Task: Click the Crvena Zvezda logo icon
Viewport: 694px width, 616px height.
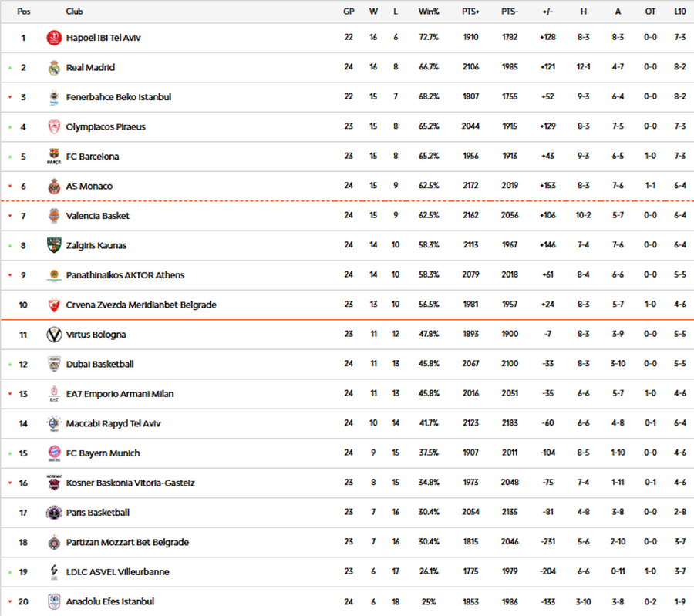Action: coord(54,305)
